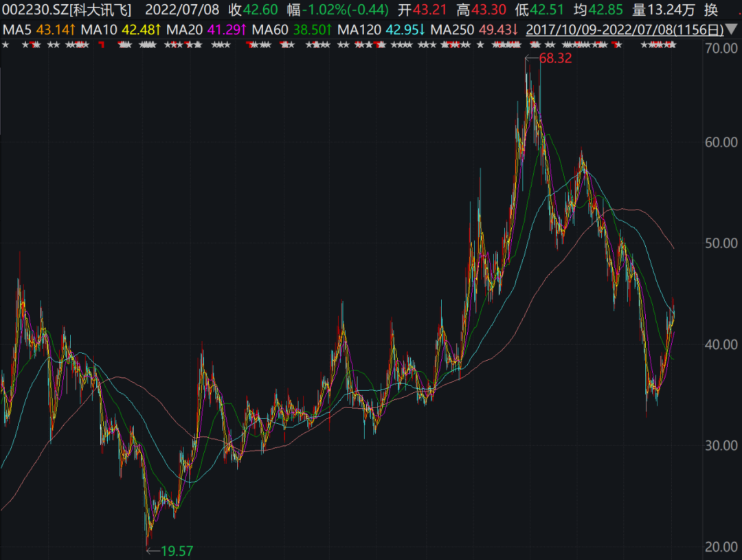Click the leftmost star event marker
The height and width of the screenshot is (560, 742).
pyautogui.click(x=5, y=45)
